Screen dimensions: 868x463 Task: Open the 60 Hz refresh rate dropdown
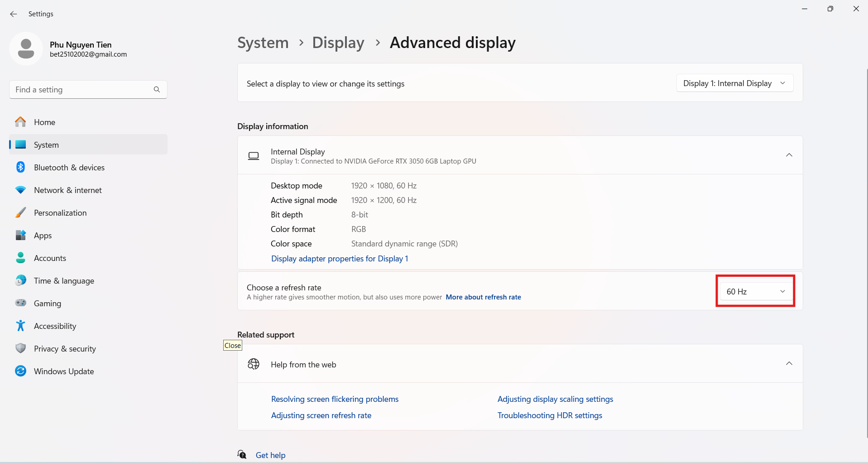point(755,291)
